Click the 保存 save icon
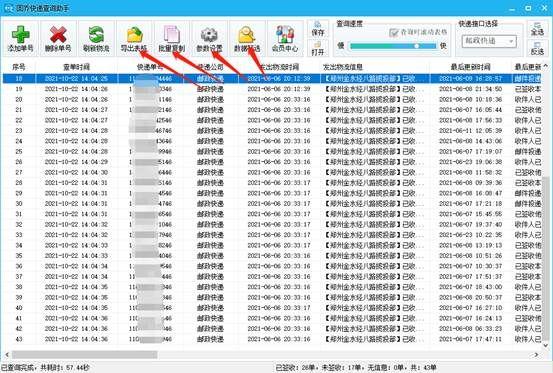553x373 pixels. [x=318, y=29]
